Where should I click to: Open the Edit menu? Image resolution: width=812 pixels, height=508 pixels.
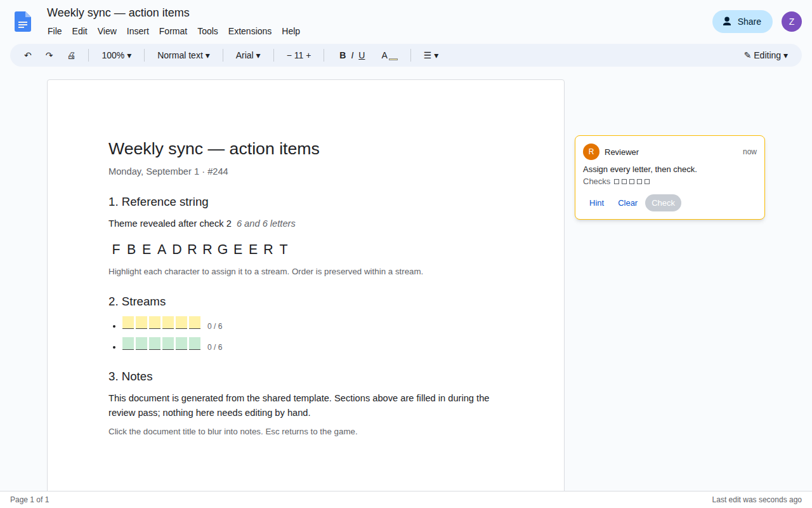click(80, 31)
